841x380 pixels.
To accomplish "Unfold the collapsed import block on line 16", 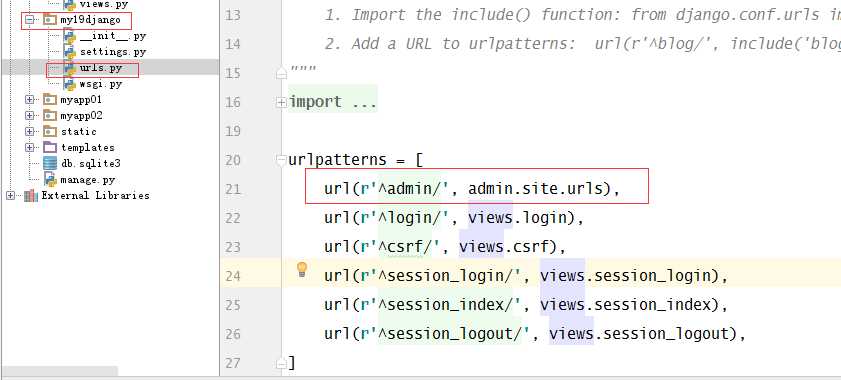I will (x=281, y=103).
